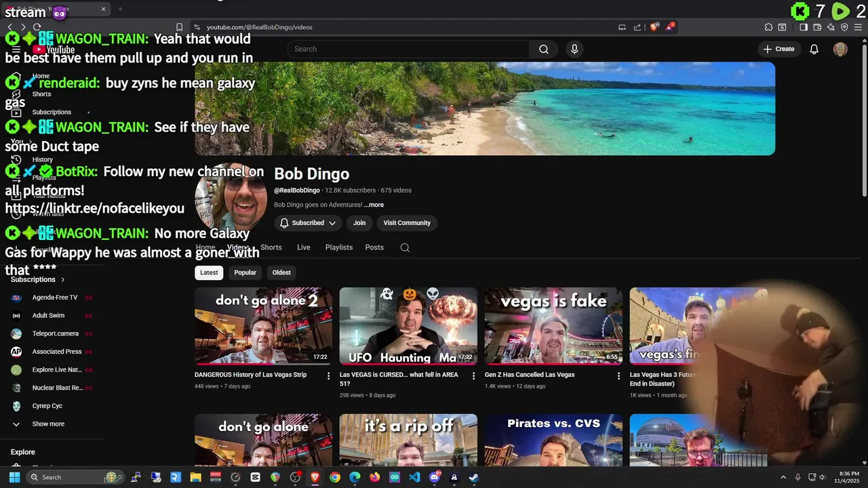The height and width of the screenshot is (488, 868).
Task: Expand Show more in subscriptions list
Action: coord(48,424)
